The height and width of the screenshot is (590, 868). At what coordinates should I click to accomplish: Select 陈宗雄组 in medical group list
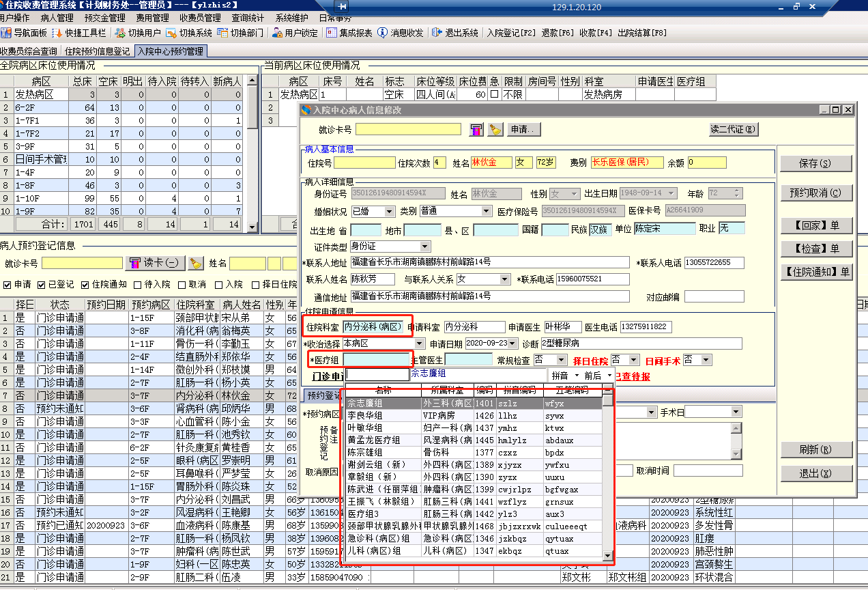pyautogui.click(x=474, y=452)
